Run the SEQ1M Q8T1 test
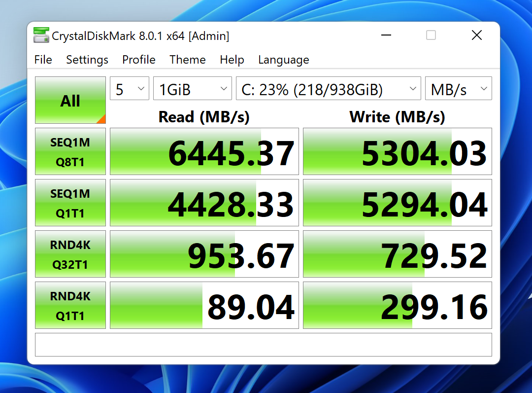 coord(70,151)
